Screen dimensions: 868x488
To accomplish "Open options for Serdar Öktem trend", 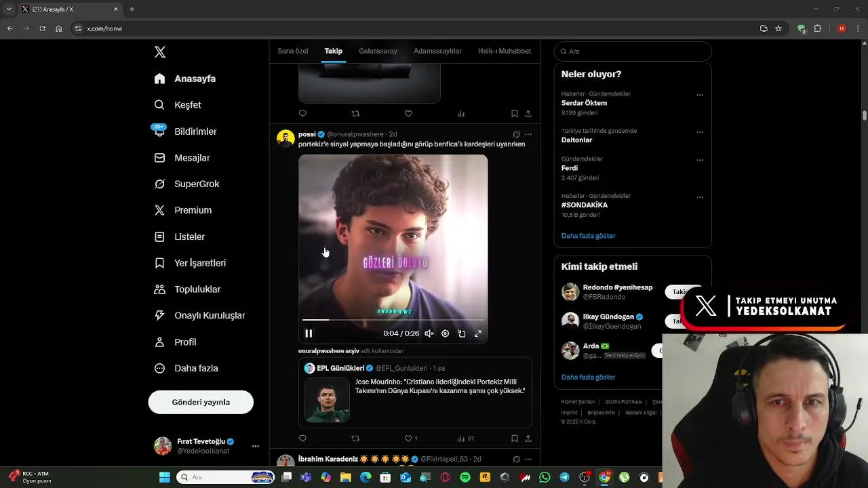I will tap(700, 95).
